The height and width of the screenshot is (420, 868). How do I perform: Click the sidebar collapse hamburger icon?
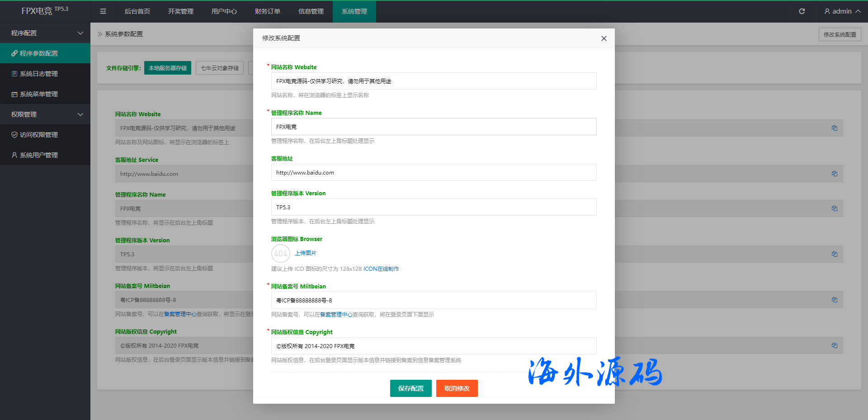point(103,11)
